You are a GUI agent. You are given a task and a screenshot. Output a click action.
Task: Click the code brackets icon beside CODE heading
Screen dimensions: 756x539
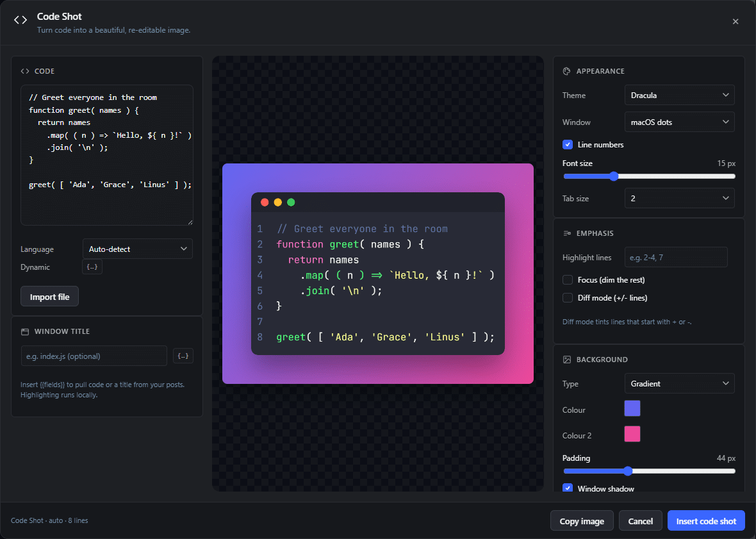(24, 71)
